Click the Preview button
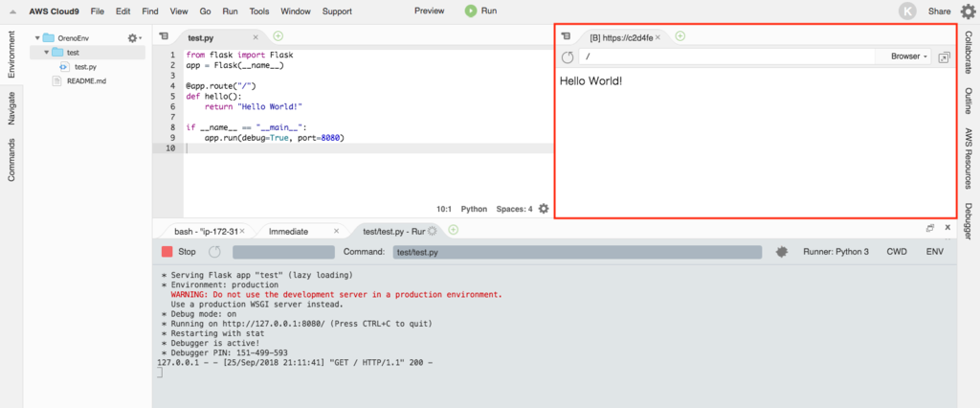This screenshot has width=980, height=408. [430, 11]
